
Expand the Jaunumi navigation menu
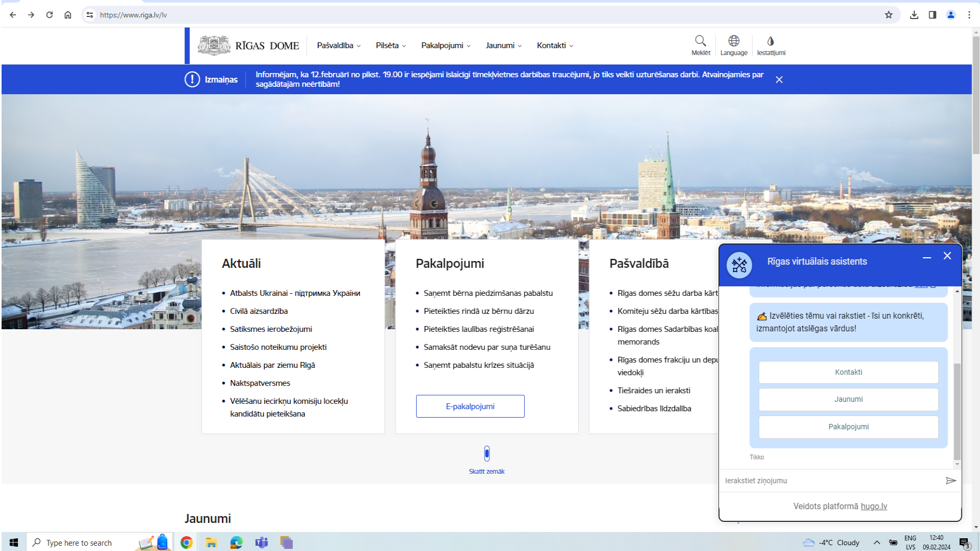coord(504,46)
